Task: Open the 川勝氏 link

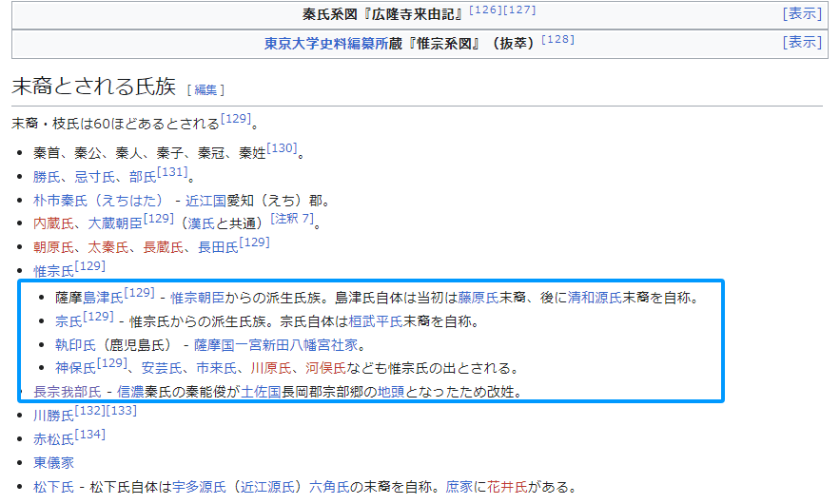Action: coord(53,416)
